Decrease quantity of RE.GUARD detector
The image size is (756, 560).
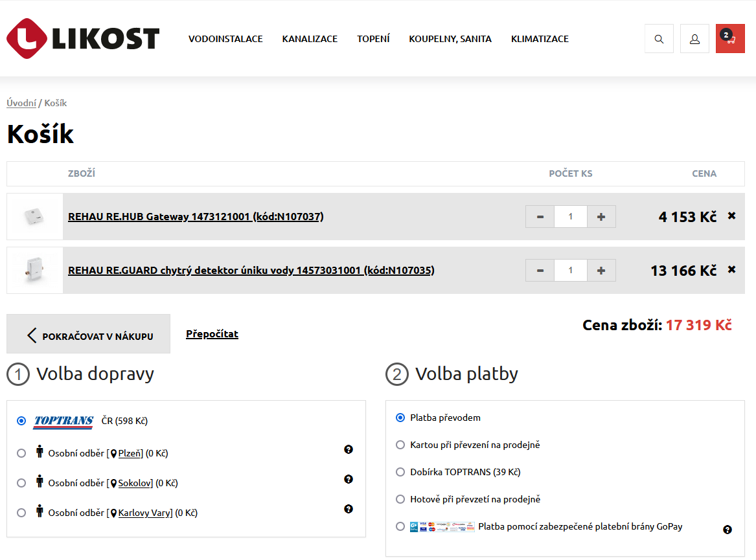pos(540,271)
